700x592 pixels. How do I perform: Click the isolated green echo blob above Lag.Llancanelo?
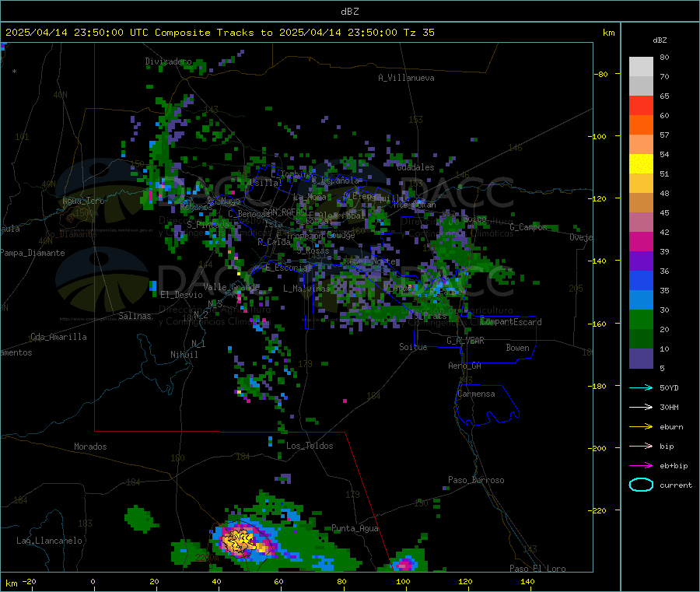coord(140,519)
